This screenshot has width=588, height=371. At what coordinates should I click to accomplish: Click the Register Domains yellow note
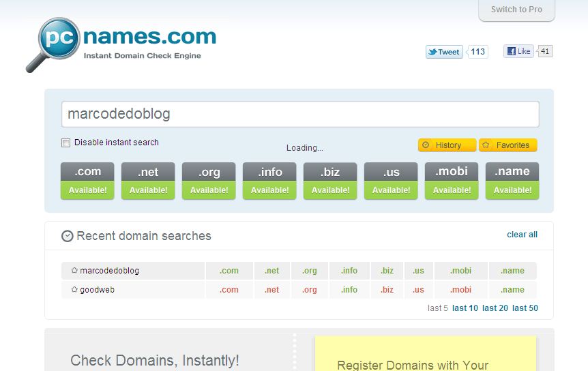coord(426,353)
